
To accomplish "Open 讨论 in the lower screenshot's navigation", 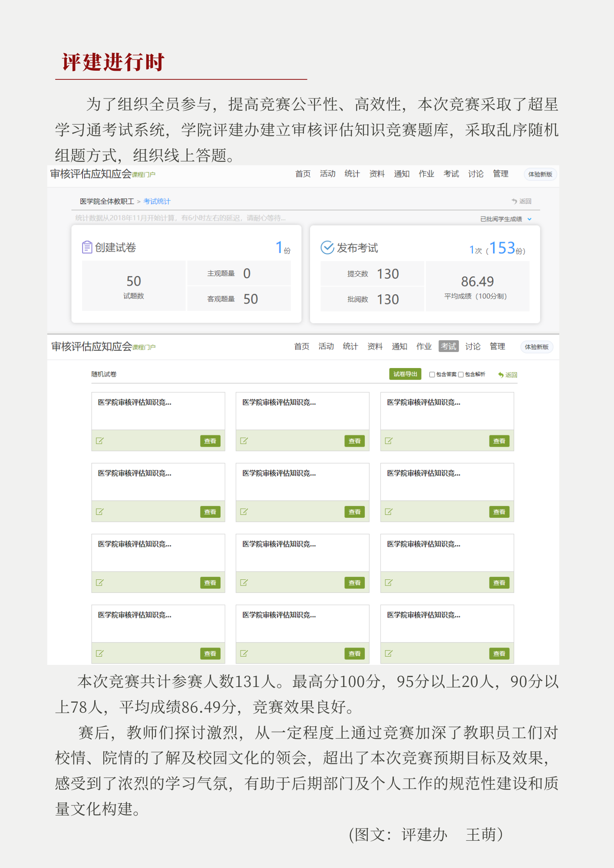I will [x=473, y=346].
